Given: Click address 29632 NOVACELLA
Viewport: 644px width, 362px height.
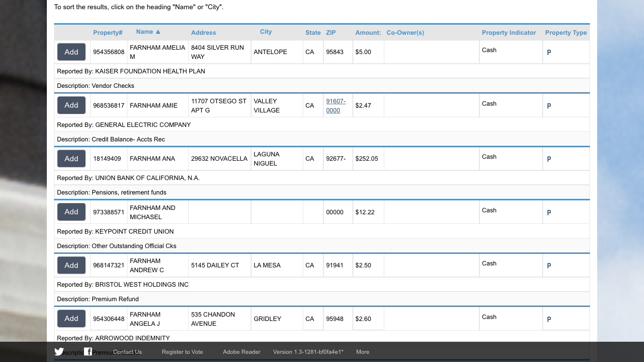Looking at the screenshot, I should [219, 159].
